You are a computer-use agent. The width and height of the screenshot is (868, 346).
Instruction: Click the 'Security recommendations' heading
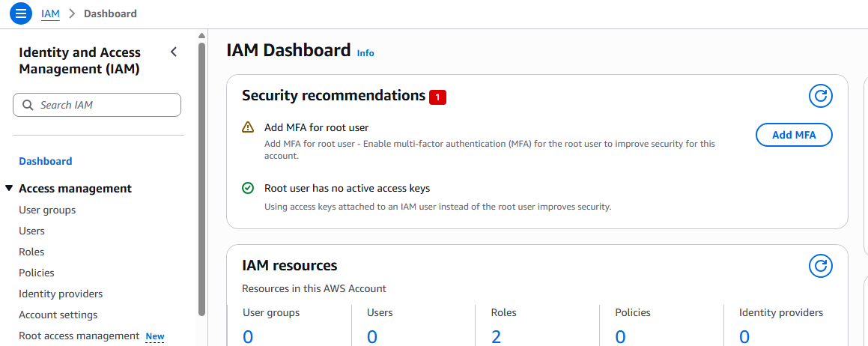(x=333, y=95)
